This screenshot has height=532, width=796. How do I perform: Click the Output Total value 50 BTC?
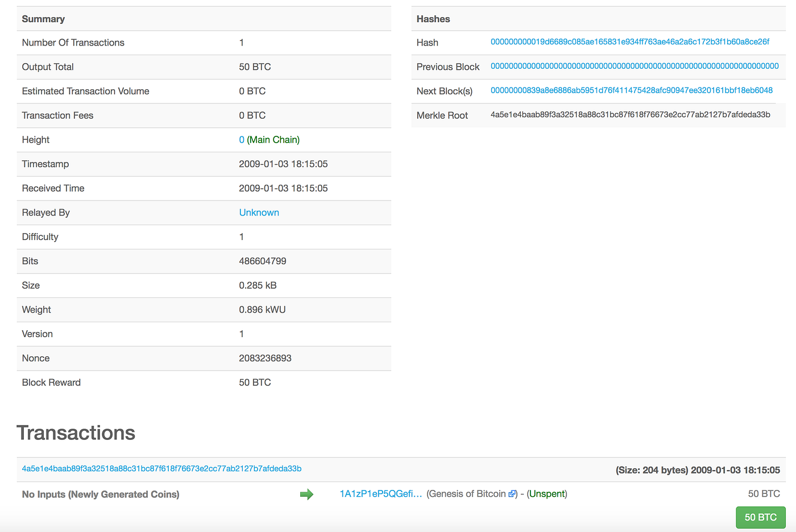tap(255, 67)
